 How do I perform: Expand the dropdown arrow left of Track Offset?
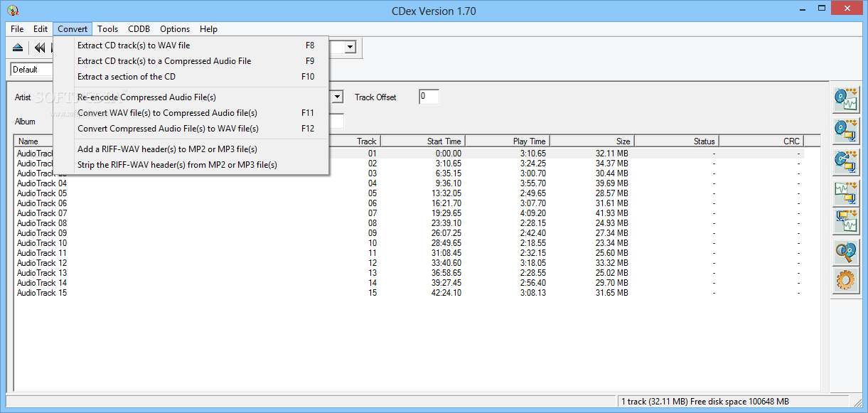pyautogui.click(x=338, y=97)
